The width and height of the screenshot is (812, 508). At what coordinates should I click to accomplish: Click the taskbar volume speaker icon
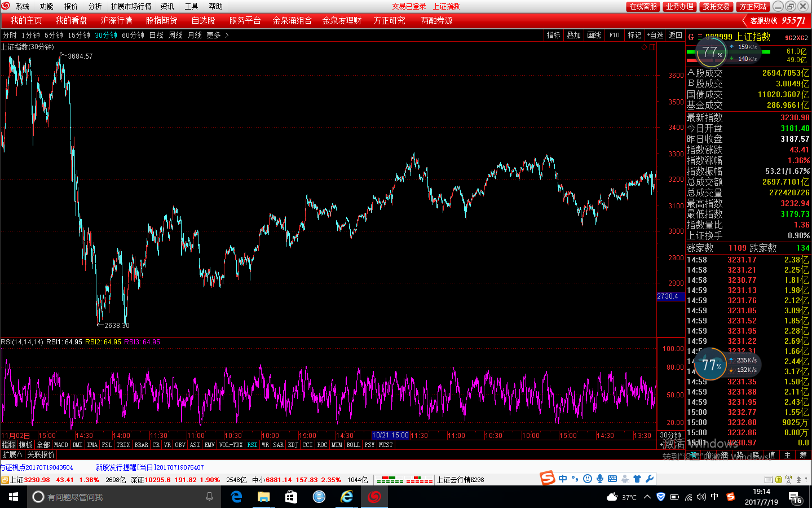(x=701, y=497)
